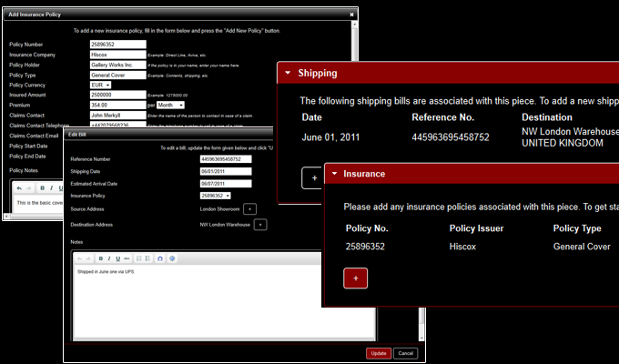The image size is (619, 364).
Task: Open Premium period Month dropdown
Action: click(170, 105)
